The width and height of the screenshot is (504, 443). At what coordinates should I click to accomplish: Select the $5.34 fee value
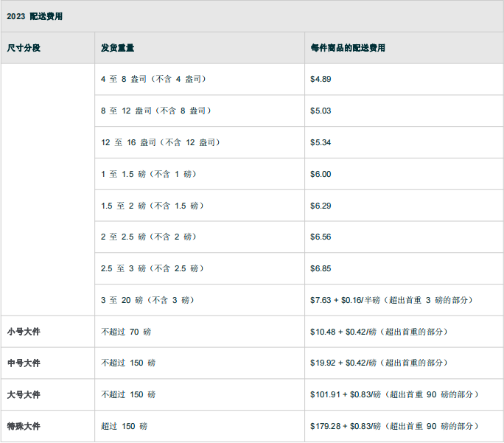click(x=321, y=142)
